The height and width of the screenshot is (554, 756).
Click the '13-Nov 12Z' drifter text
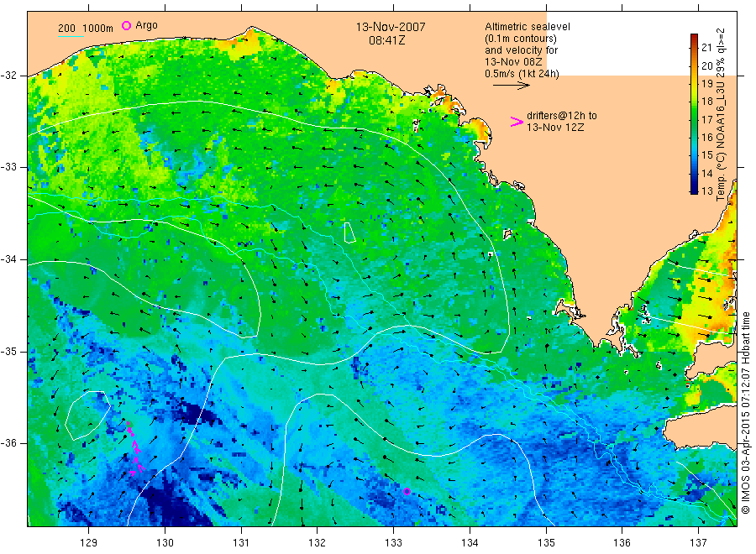(555, 128)
